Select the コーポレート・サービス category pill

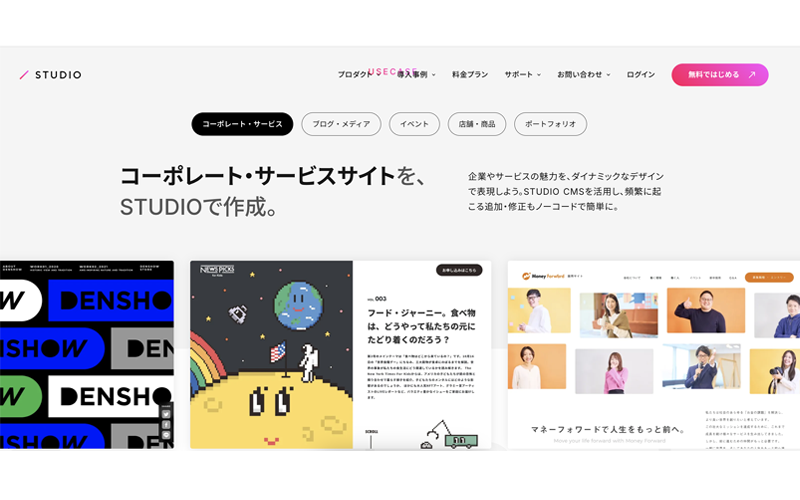[x=242, y=124]
